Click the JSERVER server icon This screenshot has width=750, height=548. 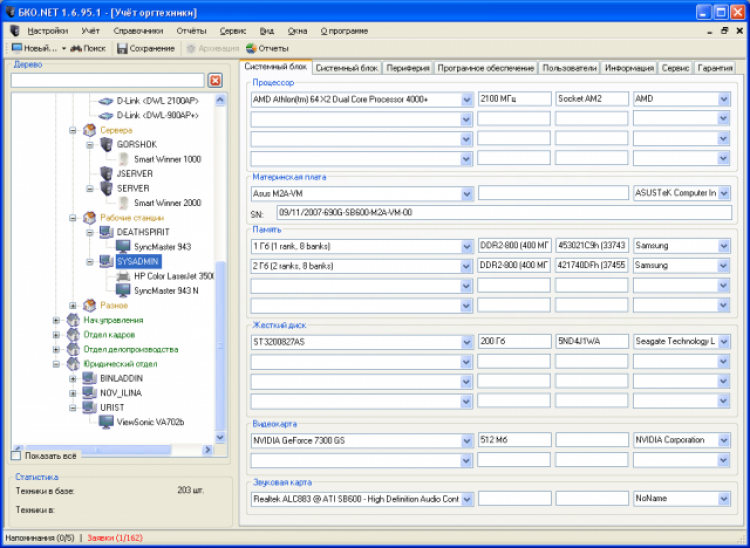point(106,174)
